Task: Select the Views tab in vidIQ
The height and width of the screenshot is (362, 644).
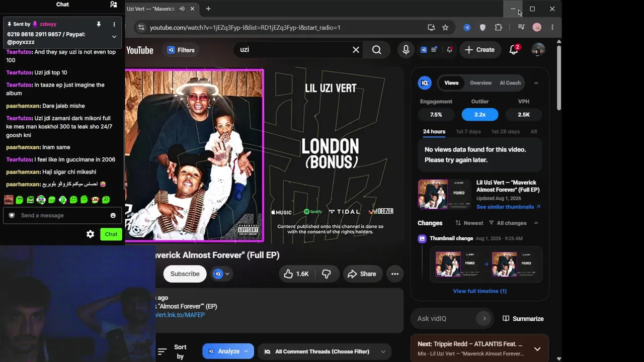Action: tap(451, 83)
